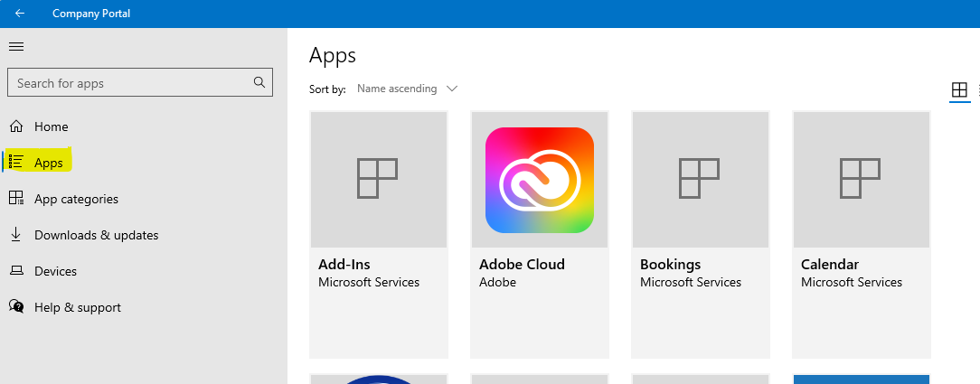Select Devices label in navigation pane

coord(55,271)
